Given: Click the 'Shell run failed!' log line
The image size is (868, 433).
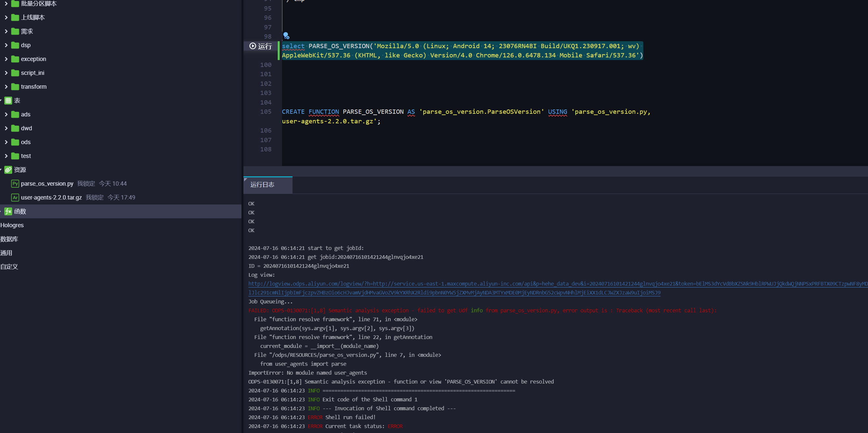Looking at the screenshot, I should pos(312,417).
